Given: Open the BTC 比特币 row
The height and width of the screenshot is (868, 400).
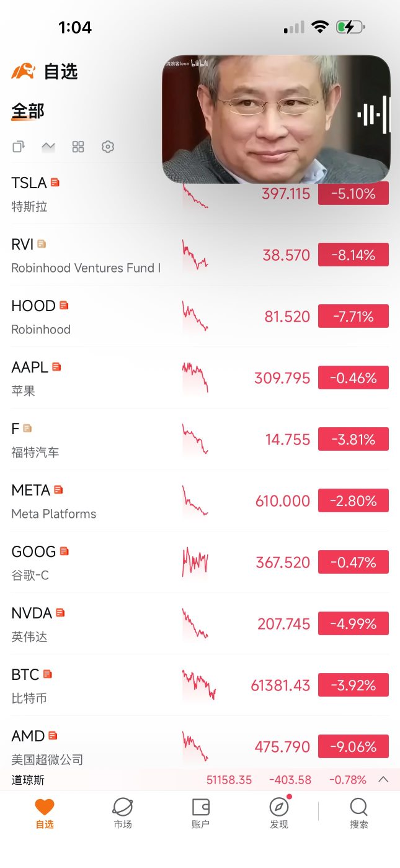Looking at the screenshot, I should 200,685.
